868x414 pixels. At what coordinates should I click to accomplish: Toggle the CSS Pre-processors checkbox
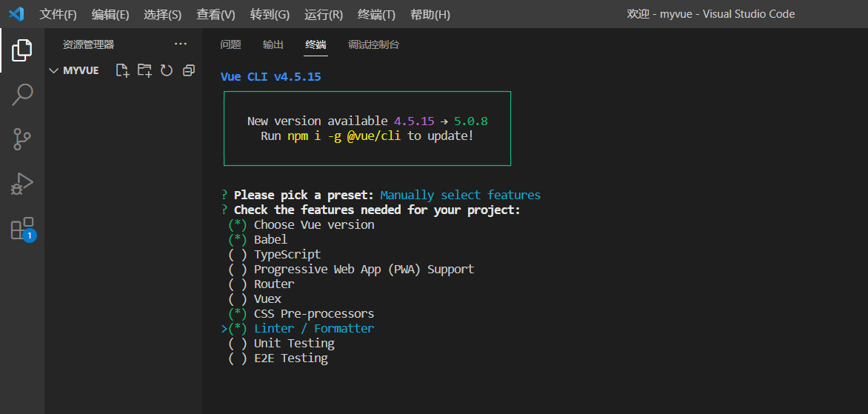pyautogui.click(x=238, y=314)
